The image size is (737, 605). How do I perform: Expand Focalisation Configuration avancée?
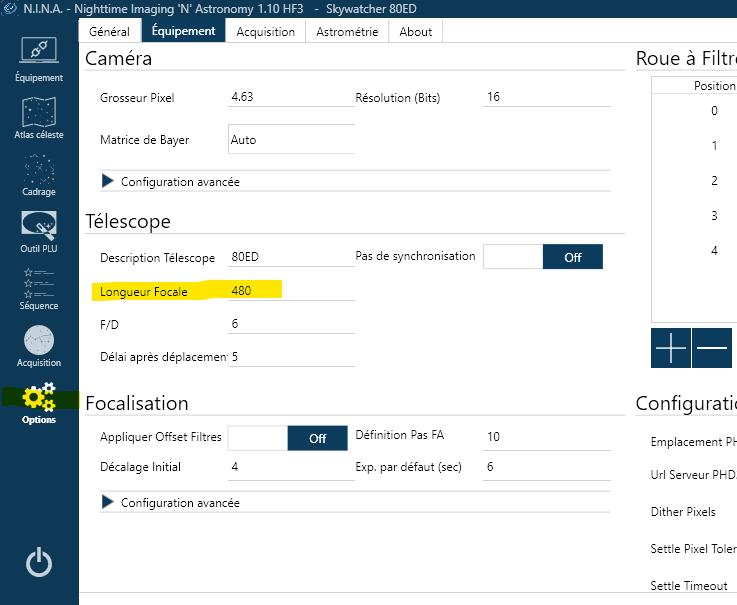click(355, 503)
